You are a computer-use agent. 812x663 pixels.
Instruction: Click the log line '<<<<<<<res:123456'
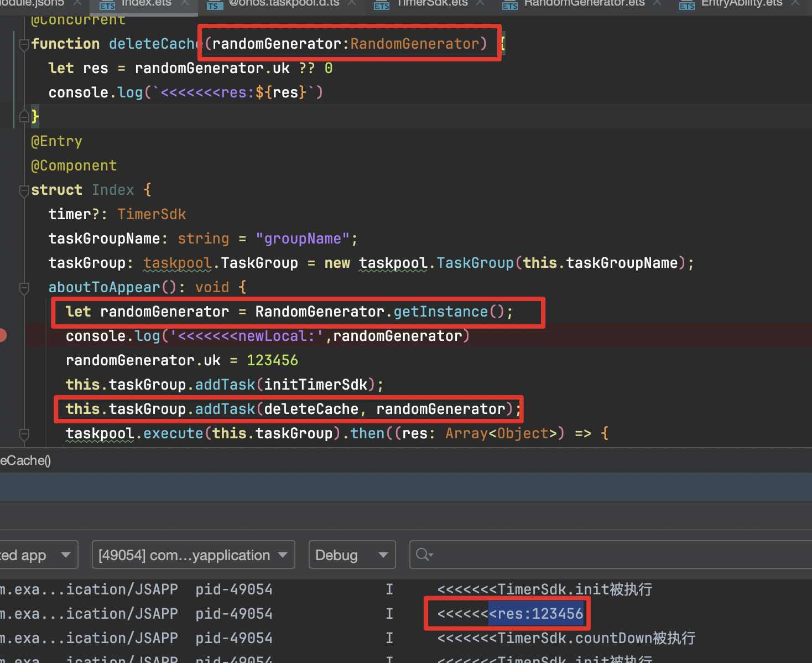pos(510,614)
